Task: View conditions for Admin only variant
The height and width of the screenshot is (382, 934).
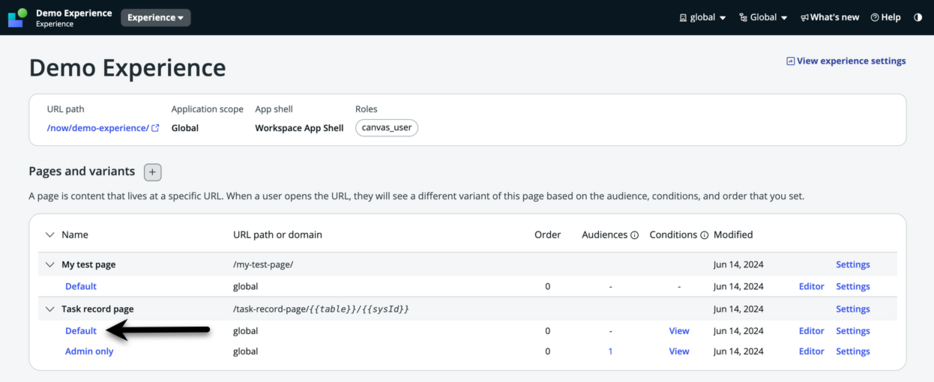Action: pos(679,352)
